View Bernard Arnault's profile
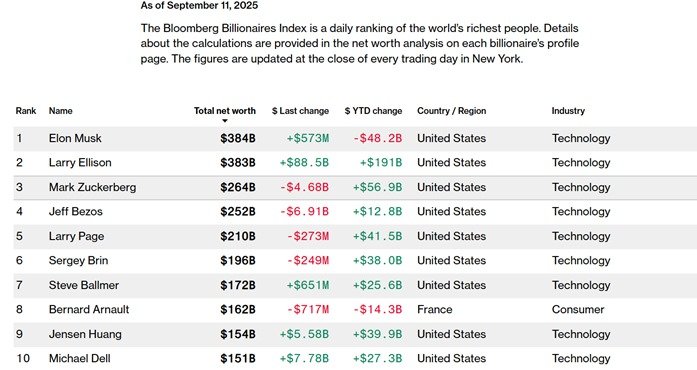 point(89,310)
